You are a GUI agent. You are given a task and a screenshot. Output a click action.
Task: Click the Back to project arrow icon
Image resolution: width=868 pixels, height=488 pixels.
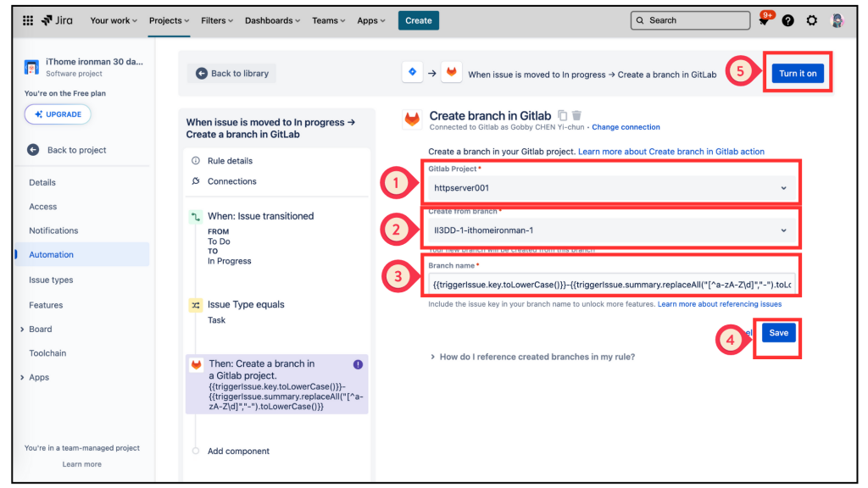33,150
